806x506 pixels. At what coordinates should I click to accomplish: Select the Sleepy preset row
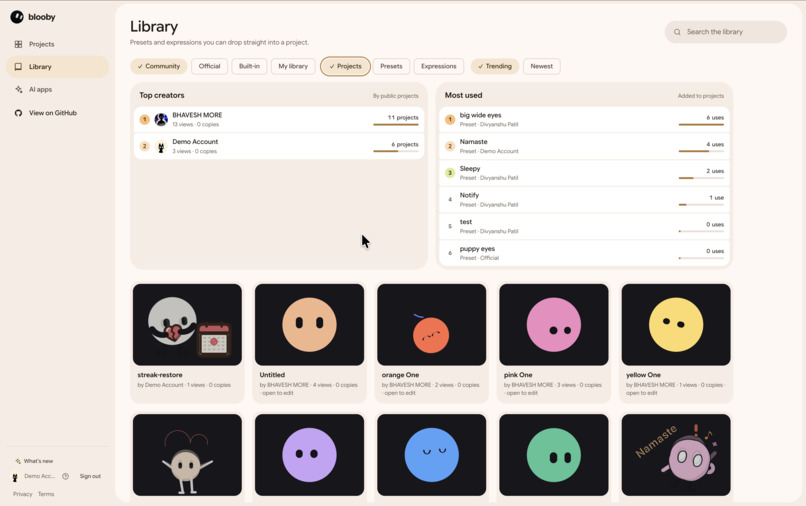[x=584, y=173]
